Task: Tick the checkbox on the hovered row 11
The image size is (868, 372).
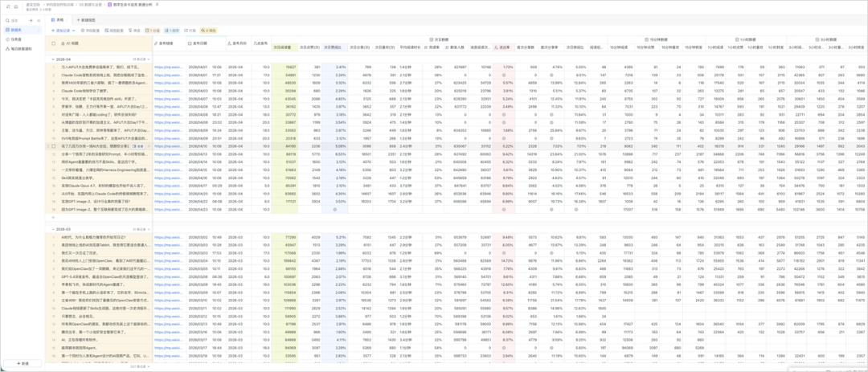Action: pos(54,146)
